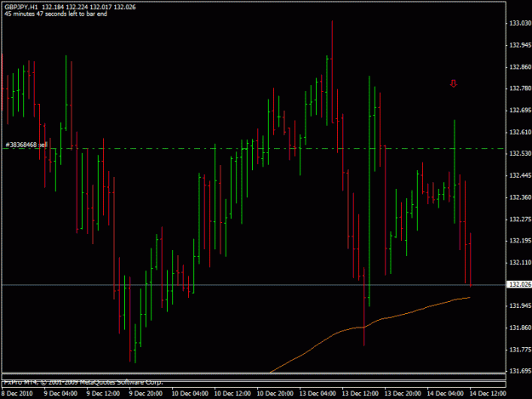
Task: Click the 9 Dec 04:00 time axis label
Action: pos(60,394)
